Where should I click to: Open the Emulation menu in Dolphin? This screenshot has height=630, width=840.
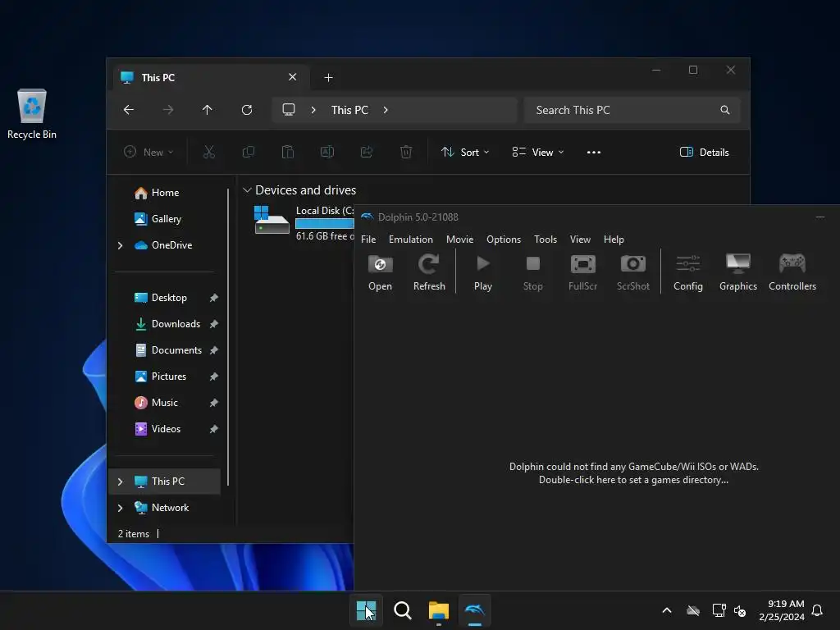coord(410,240)
